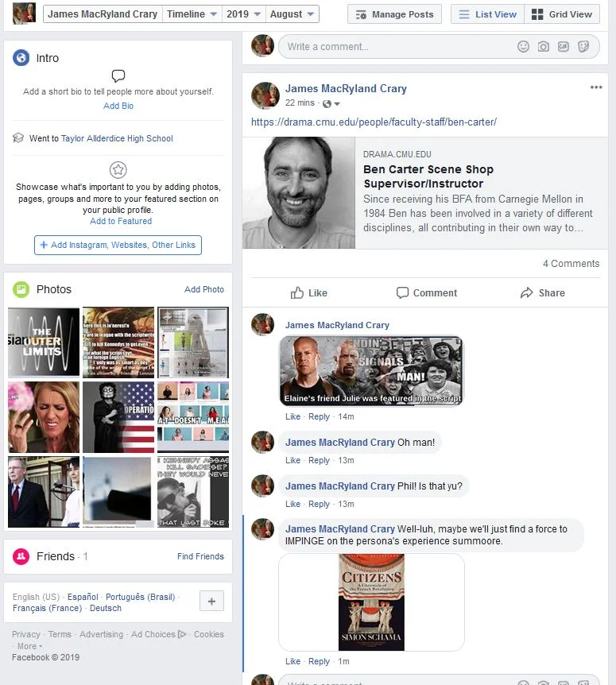
Task: Click the camera attach-photo icon in the comment box
Action: (543, 46)
